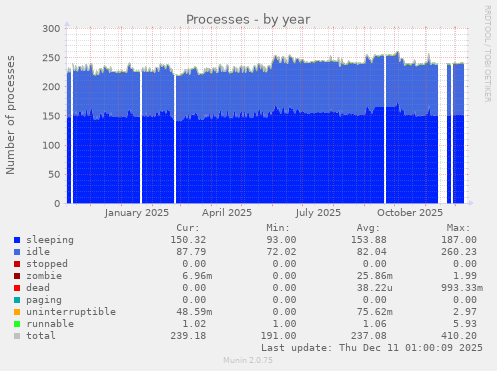Click the 'January 2025' axis label
Viewport: 497px width, 371px height.
click(137, 213)
